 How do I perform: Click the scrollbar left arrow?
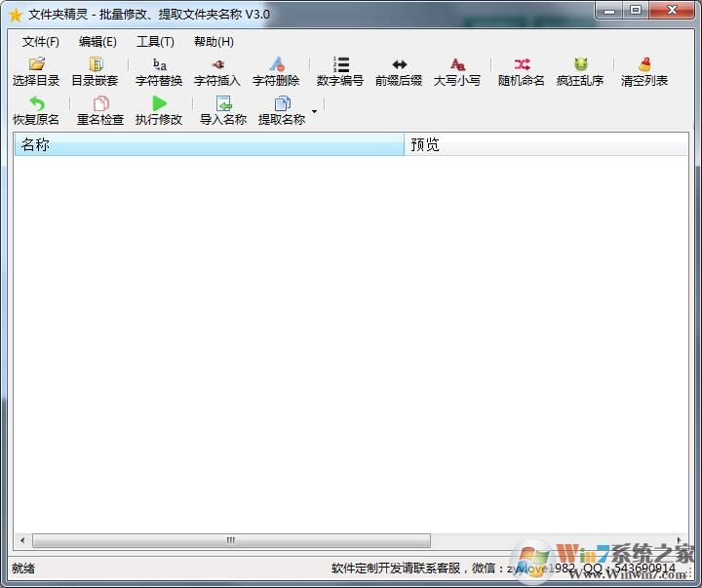click(22, 540)
